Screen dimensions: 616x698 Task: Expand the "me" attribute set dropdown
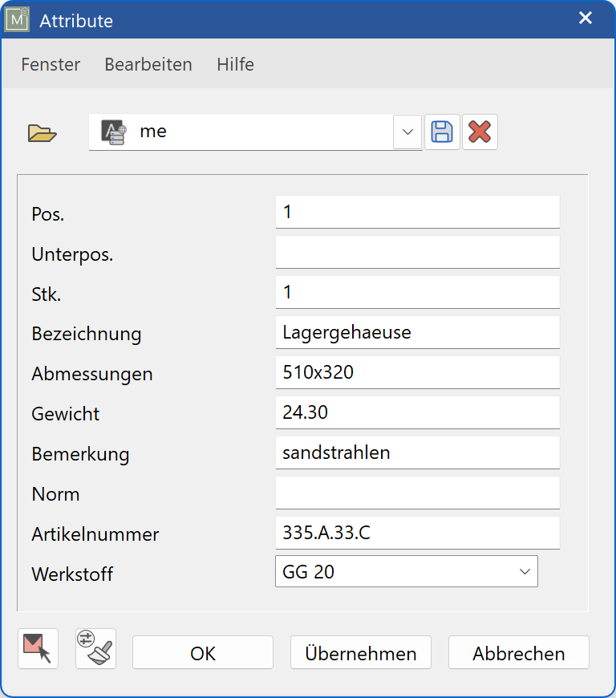407,132
